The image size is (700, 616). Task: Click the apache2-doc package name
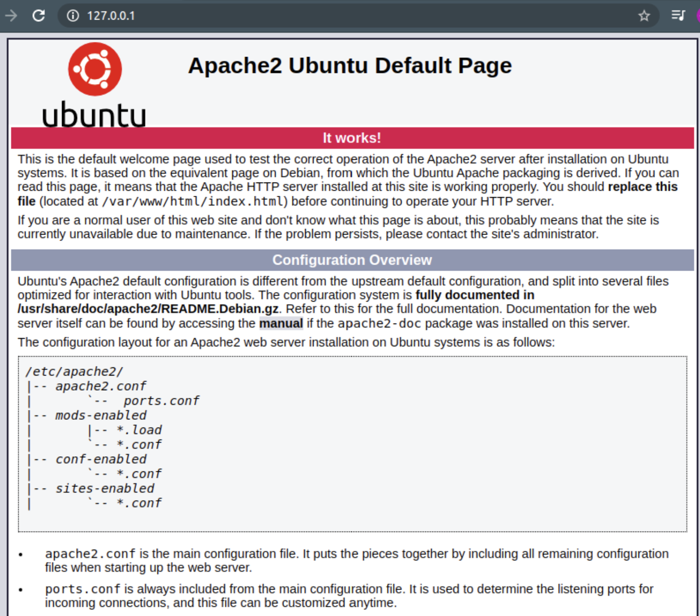(x=379, y=324)
